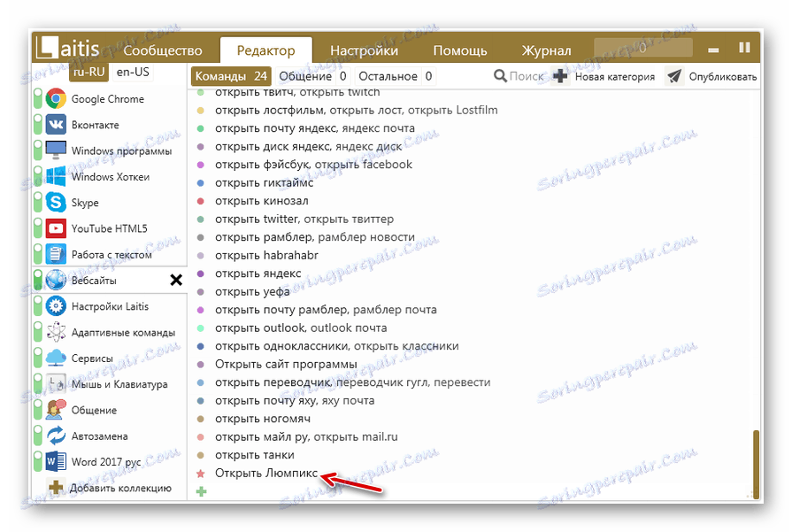Select command открыть уефа
Image resolution: width=792 pixels, height=532 pixels.
(252, 291)
